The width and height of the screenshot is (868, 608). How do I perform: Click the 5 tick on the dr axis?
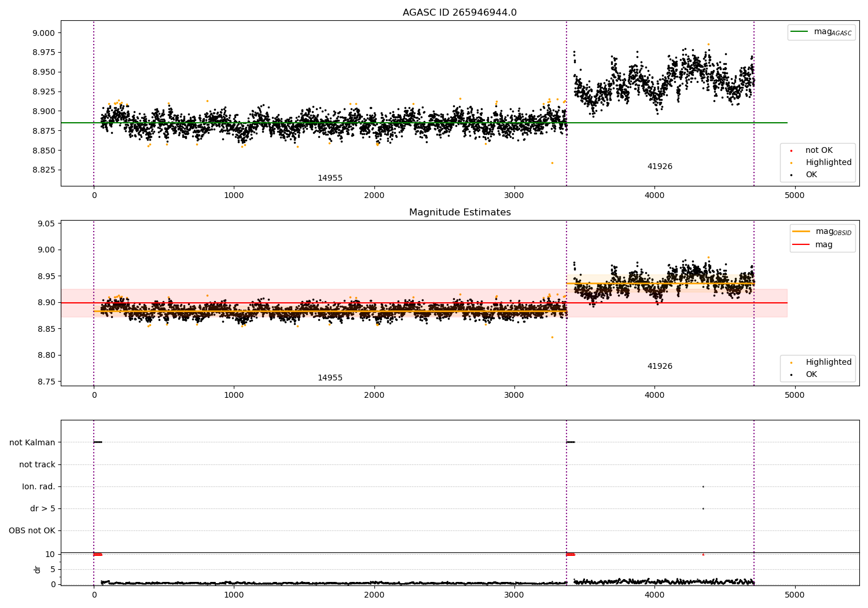click(53, 570)
